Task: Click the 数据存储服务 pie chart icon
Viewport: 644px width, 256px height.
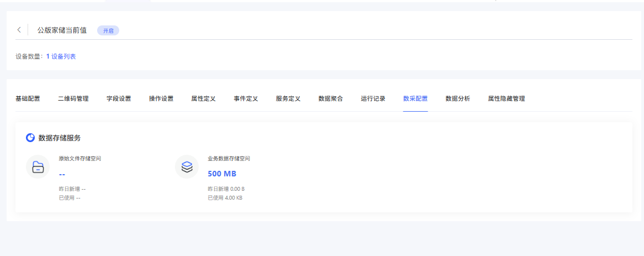Action: 30,138
